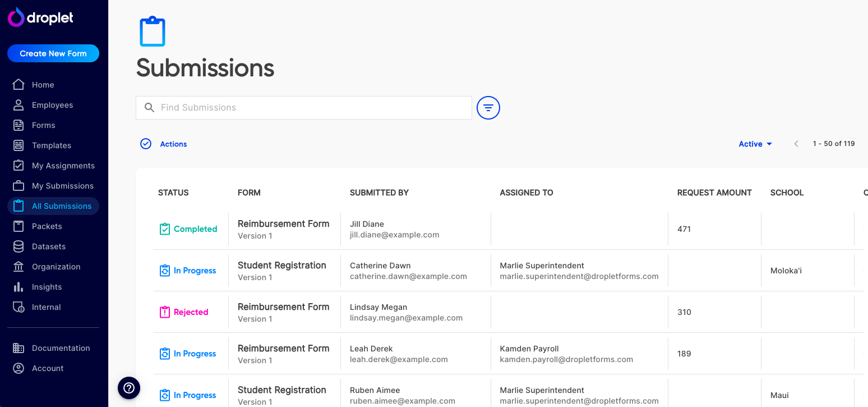
Task: Click the Templates icon in sidebar
Action: 19,145
